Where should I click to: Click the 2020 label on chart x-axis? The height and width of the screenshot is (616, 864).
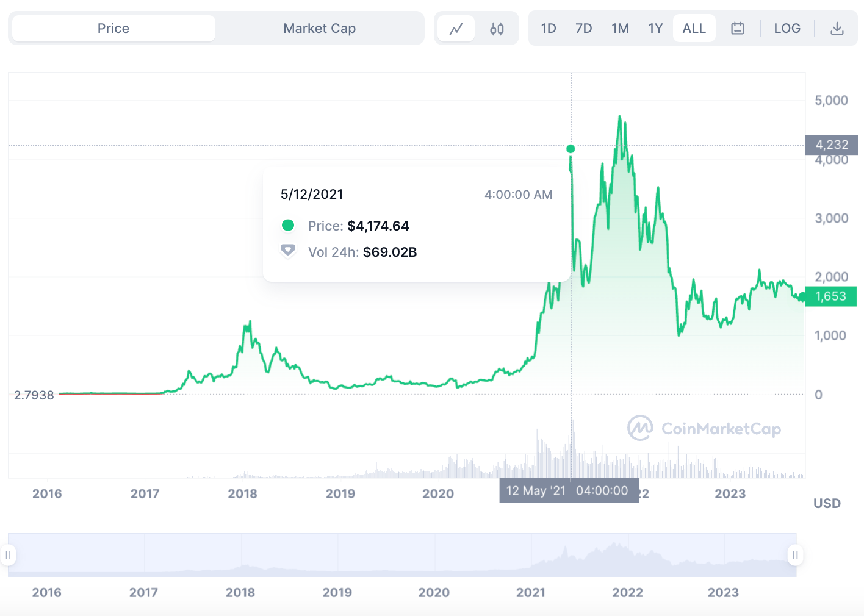tap(438, 494)
